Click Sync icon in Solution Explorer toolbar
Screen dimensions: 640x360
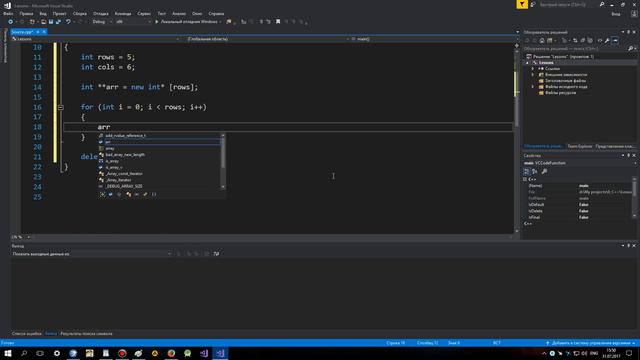575,40
